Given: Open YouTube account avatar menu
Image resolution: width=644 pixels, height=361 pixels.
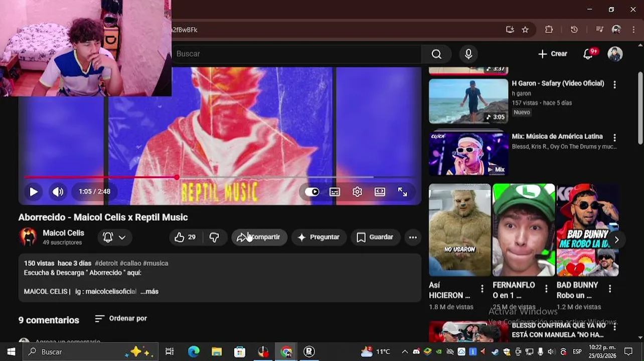Looking at the screenshot, I should [x=615, y=54].
